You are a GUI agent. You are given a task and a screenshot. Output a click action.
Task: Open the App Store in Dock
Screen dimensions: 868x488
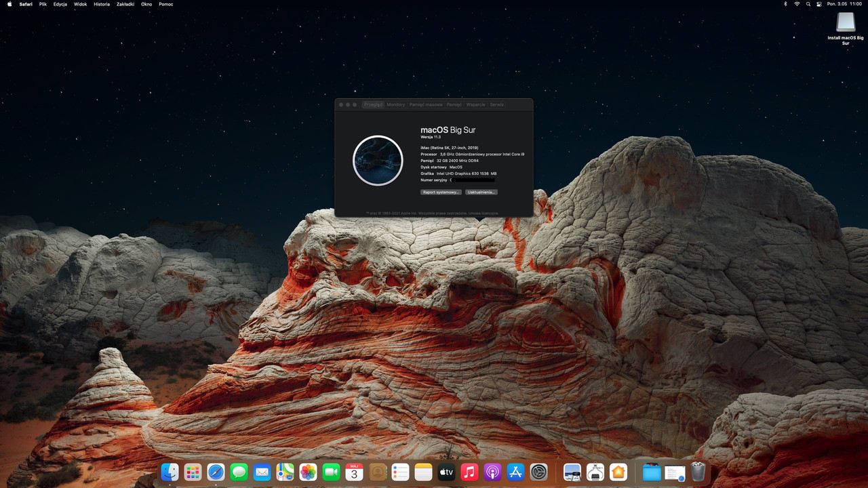[x=515, y=472]
